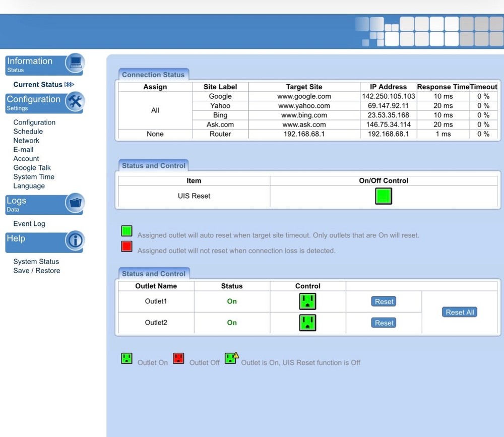504x437 pixels.
Task: Click the red Outlet Off legend icon
Action: 178,359
